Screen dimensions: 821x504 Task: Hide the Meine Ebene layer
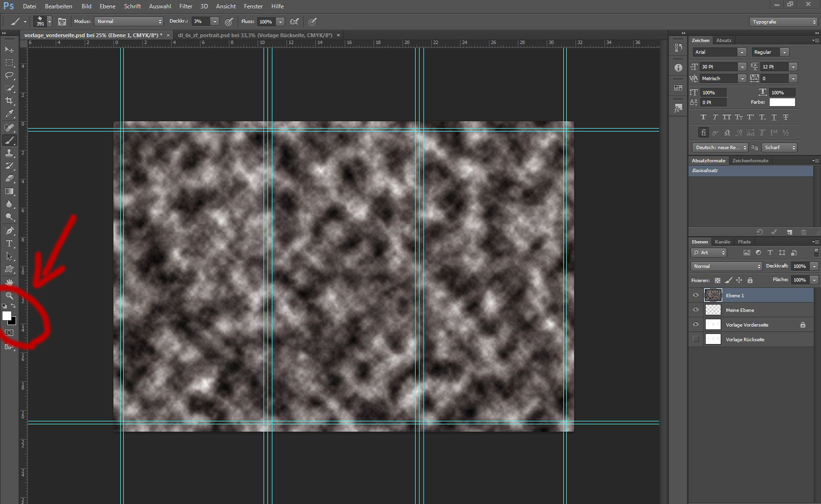tap(696, 310)
